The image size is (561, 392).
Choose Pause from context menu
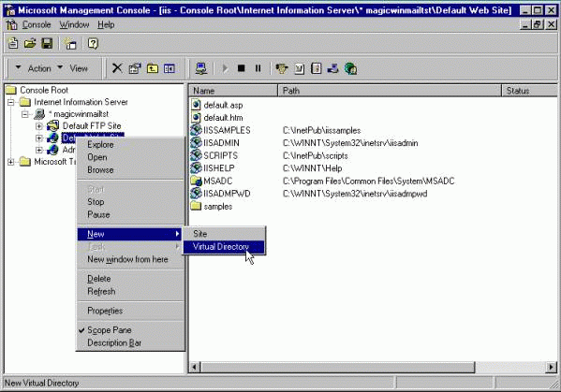(130, 215)
